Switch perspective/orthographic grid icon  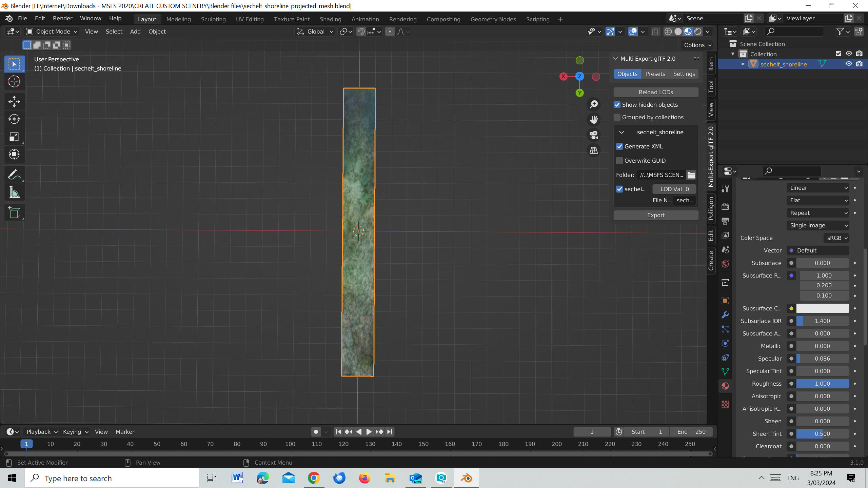coord(594,150)
